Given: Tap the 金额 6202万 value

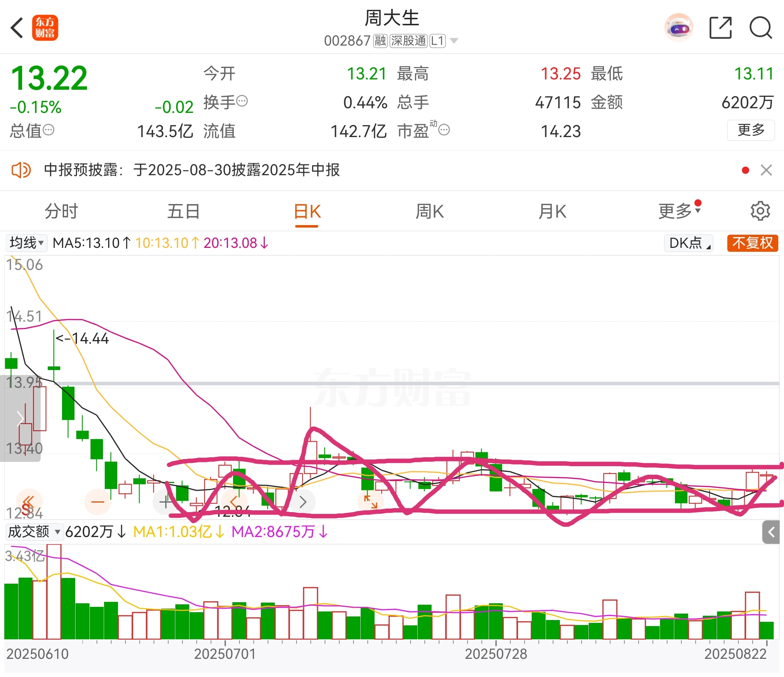Looking at the screenshot, I should click(x=747, y=103).
